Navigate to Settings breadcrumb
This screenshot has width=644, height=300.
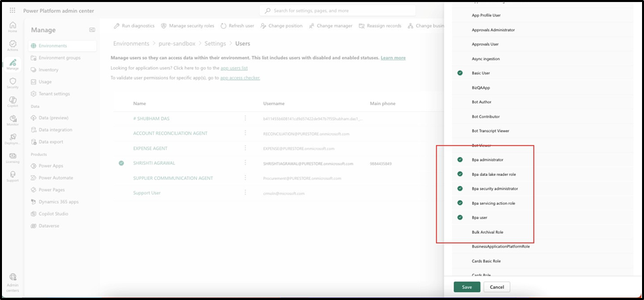point(215,43)
